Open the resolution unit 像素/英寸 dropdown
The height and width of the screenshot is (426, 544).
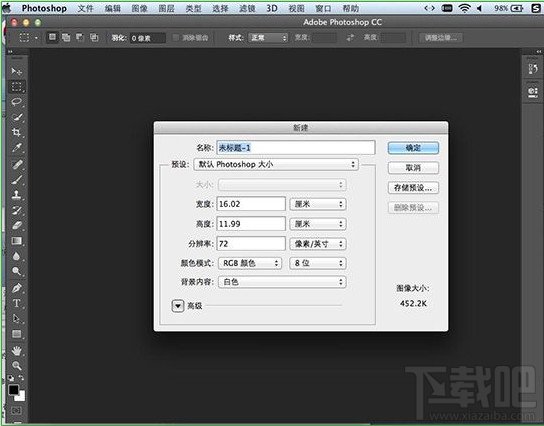(x=318, y=244)
